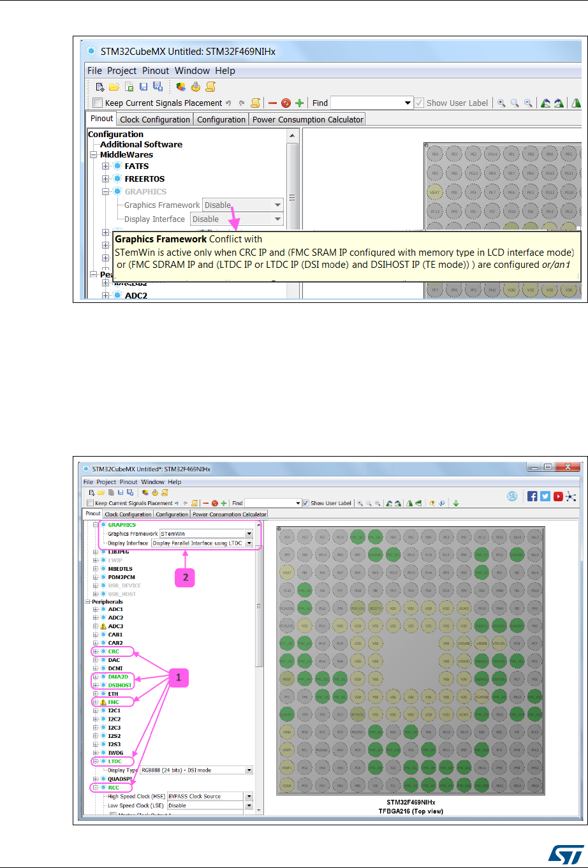The height and width of the screenshot is (868, 588).
Task: Click round ST community icon in lower window
Action: click(x=511, y=496)
